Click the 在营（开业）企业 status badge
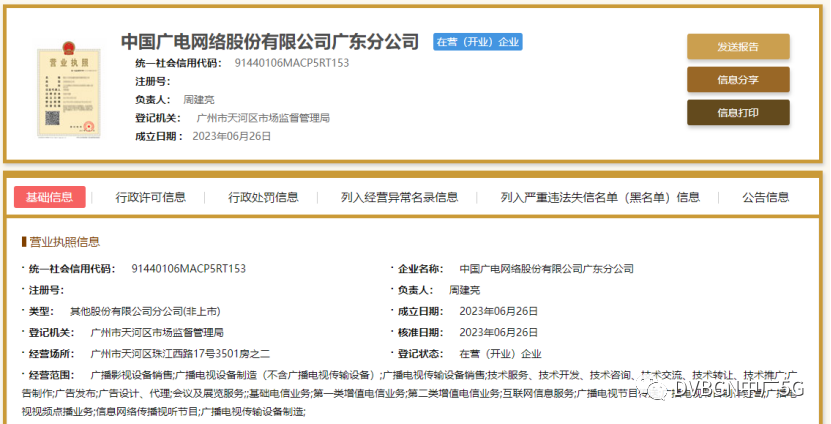This screenshot has width=831, height=424. pos(478,42)
